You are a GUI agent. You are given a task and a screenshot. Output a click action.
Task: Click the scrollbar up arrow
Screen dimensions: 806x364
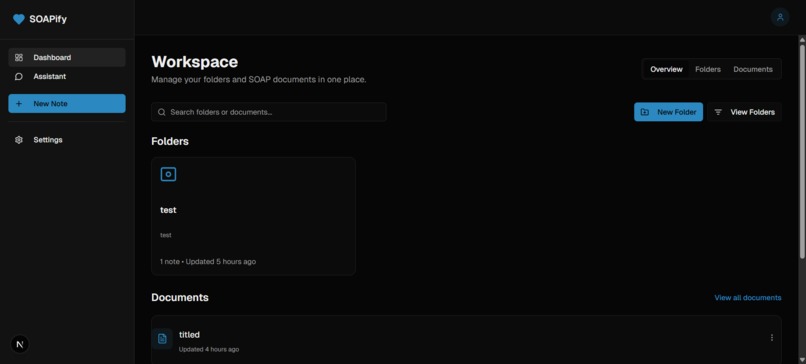(x=802, y=39)
